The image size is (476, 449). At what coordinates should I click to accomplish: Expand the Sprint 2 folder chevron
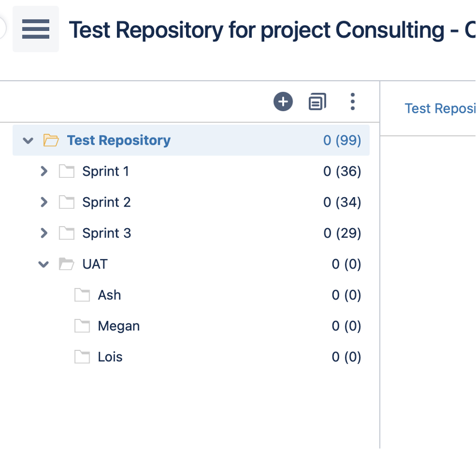(44, 202)
